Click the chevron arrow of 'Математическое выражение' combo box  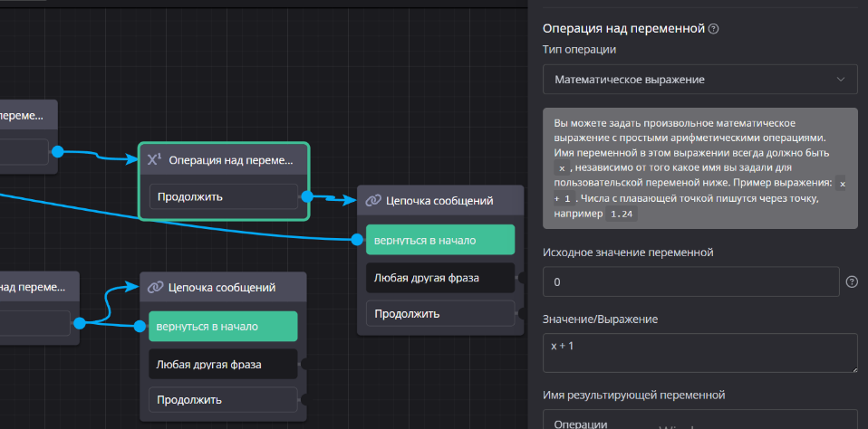pyautogui.click(x=842, y=79)
